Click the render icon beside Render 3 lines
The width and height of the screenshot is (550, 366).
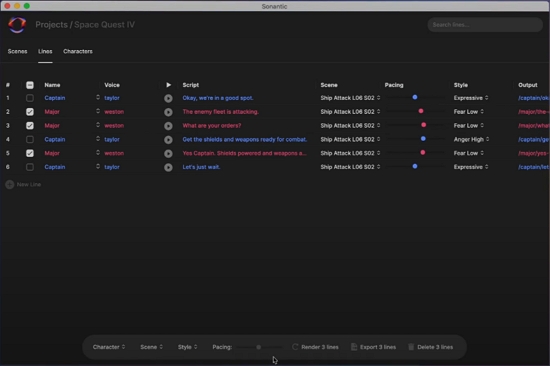(295, 347)
